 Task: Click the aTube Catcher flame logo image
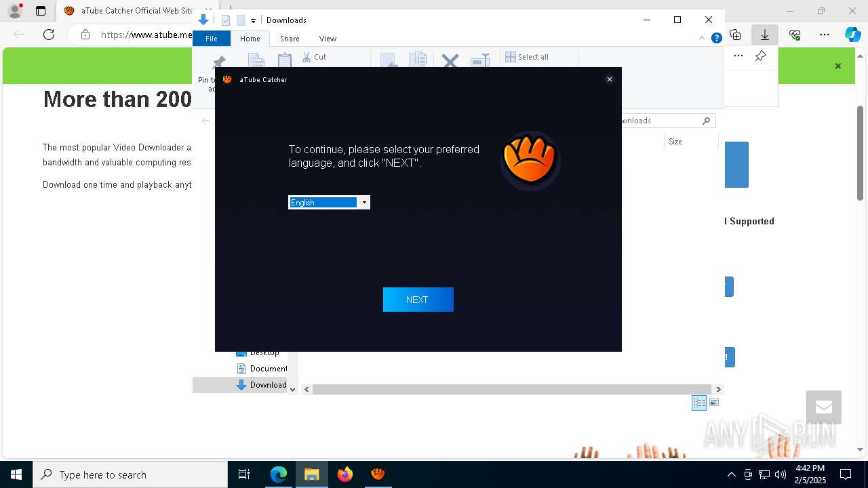530,161
